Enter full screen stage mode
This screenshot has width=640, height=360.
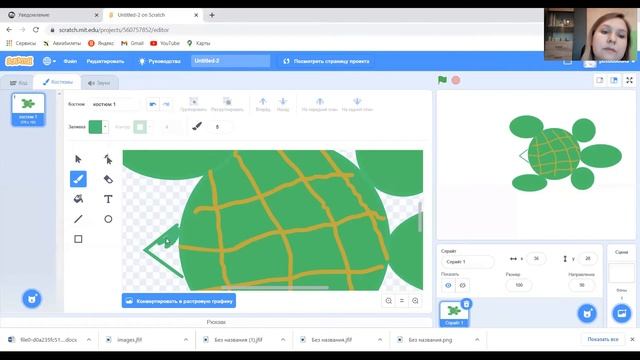point(629,80)
